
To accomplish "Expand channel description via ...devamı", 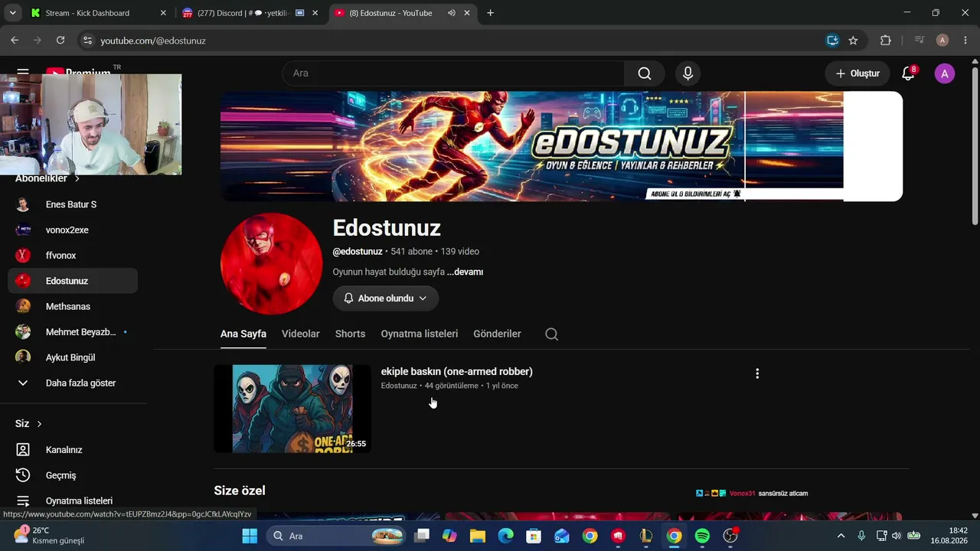I will point(465,272).
